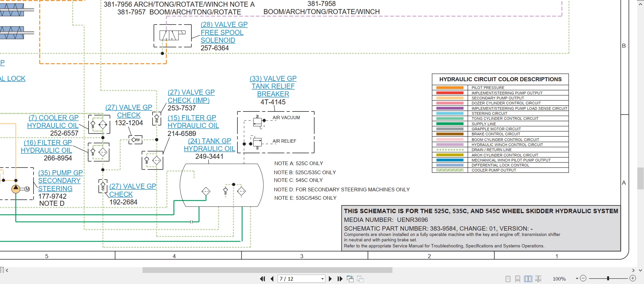The height and width of the screenshot is (284, 644).
Task: Jump to the last page
Action: click(x=340, y=279)
